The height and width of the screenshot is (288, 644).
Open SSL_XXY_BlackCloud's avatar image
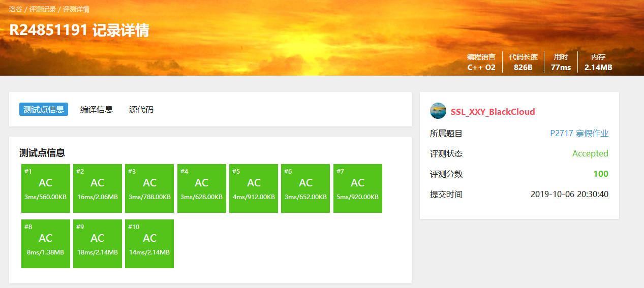[438, 111]
